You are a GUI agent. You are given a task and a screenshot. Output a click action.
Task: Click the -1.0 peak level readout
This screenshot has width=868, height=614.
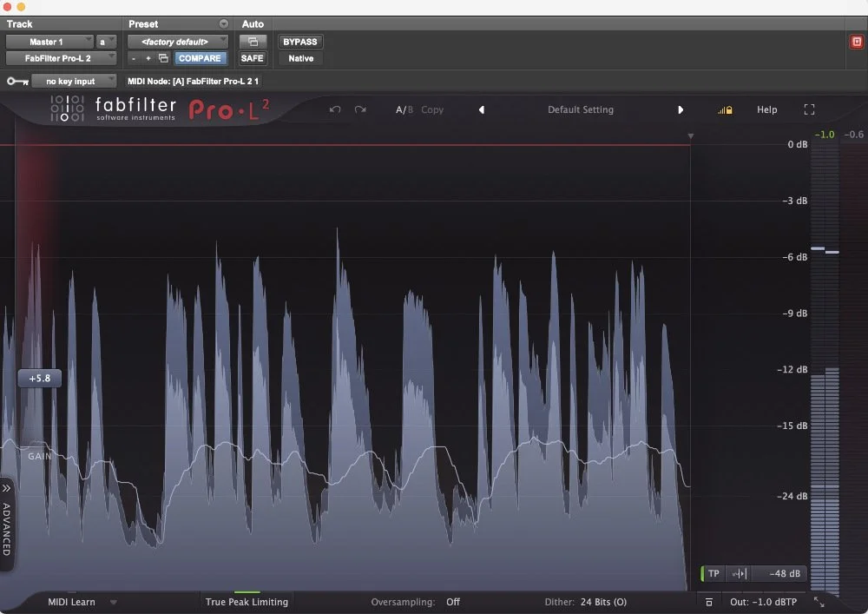point(825,135)
